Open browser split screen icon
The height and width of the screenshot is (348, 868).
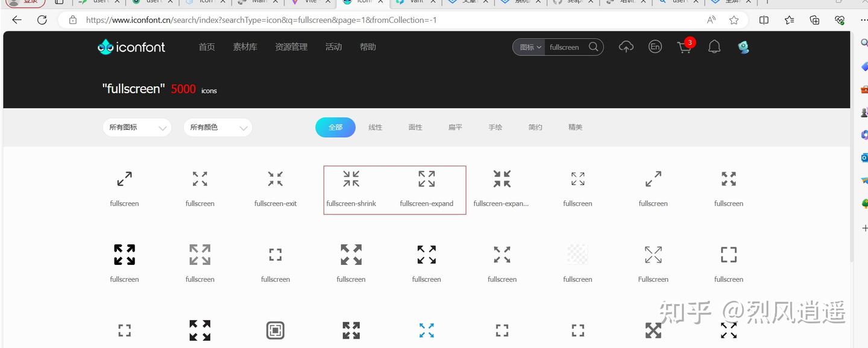pos(764,19)
